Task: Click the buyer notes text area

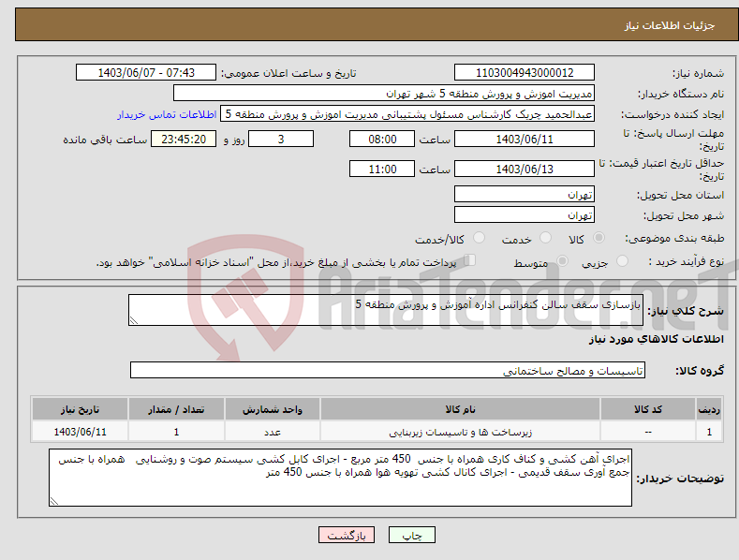Action: tap(340, 478)
